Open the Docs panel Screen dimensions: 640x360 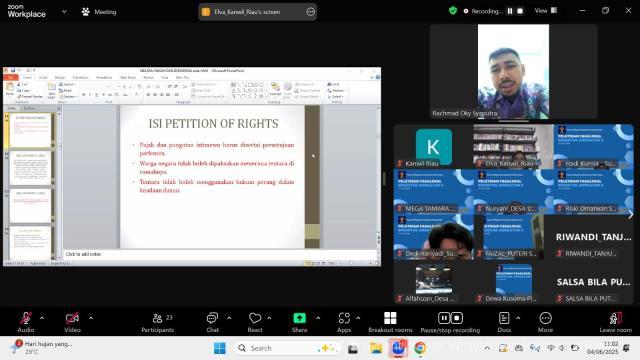(504, 322)
